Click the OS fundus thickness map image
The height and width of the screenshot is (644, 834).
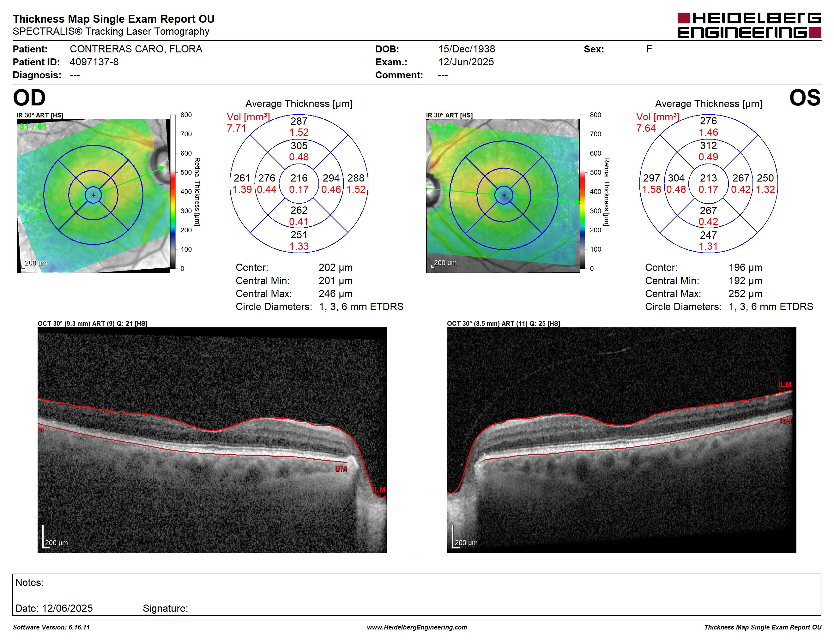(503, 196)
